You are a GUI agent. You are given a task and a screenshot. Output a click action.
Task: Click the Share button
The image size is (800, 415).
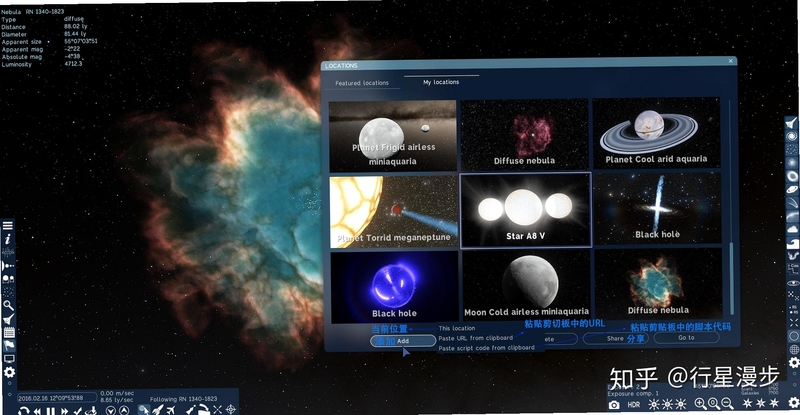pyautogui.click(x=615, y=338)
